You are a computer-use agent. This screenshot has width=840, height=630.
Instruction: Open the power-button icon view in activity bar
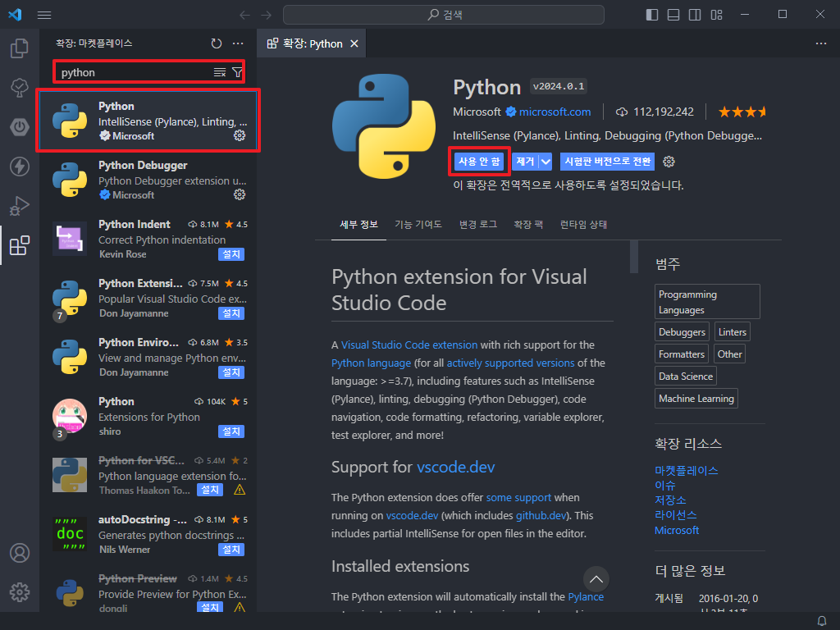coord(20,127)
